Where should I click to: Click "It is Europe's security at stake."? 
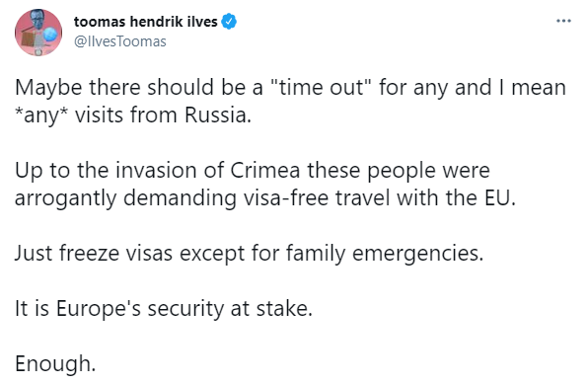click(x=164, y=309)
